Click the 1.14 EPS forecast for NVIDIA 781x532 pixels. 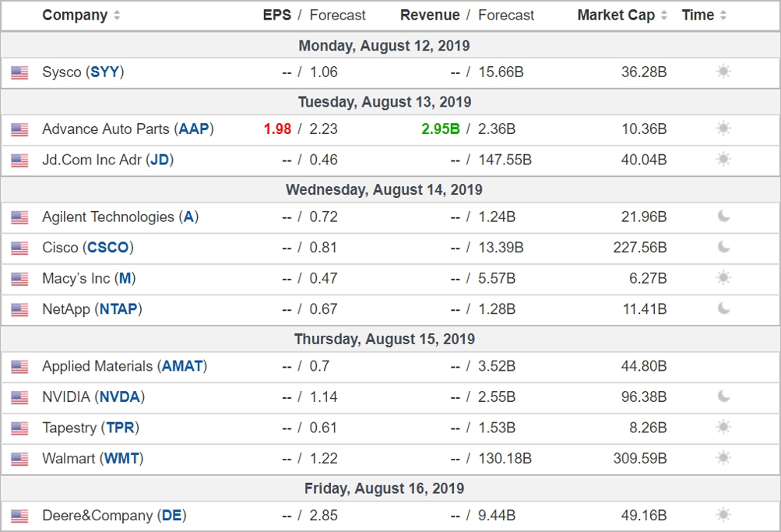(323, 397)
